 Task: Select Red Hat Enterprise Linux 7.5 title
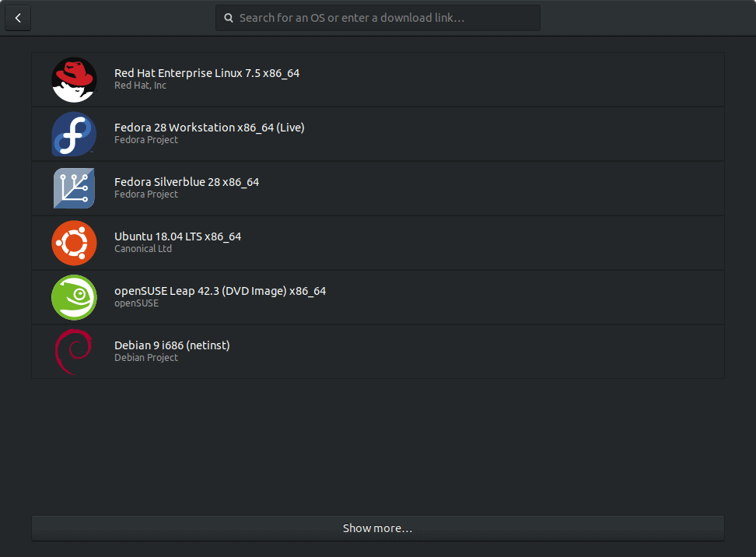point(206,73)
